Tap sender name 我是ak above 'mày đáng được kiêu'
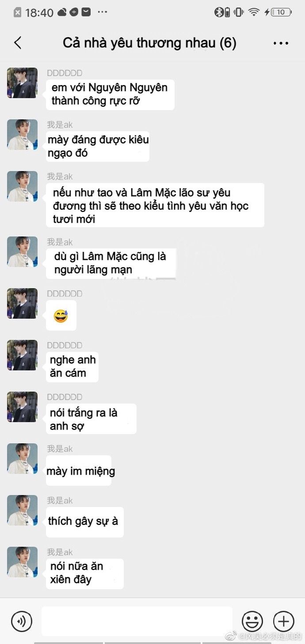305x644 pixels. (60, 125)
